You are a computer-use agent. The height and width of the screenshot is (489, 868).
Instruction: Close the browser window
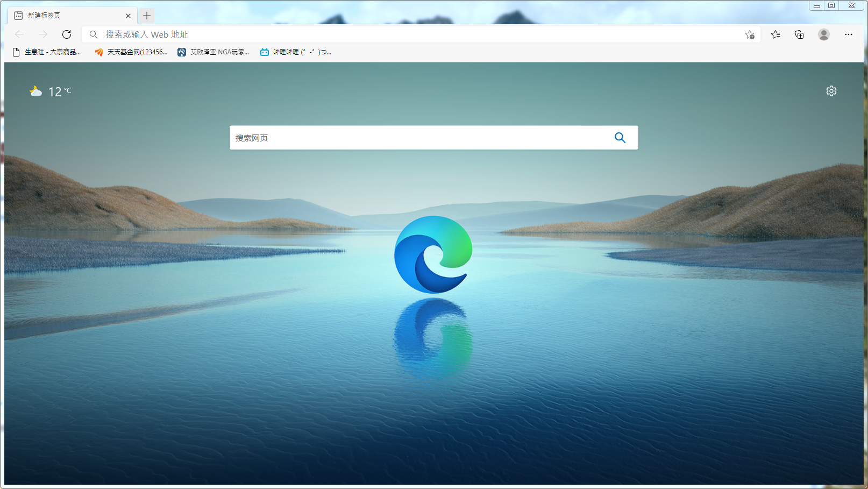pos(852,5)
